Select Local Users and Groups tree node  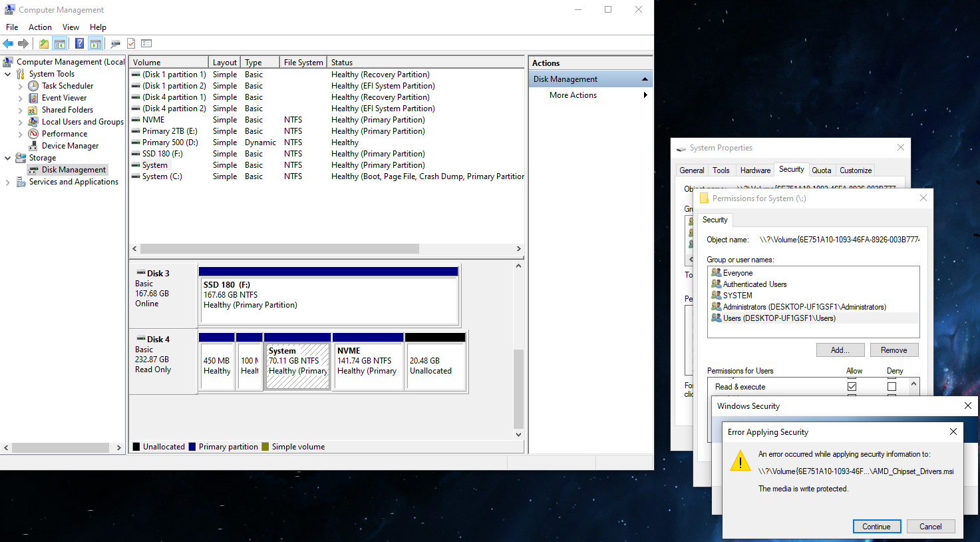point(82,122)
